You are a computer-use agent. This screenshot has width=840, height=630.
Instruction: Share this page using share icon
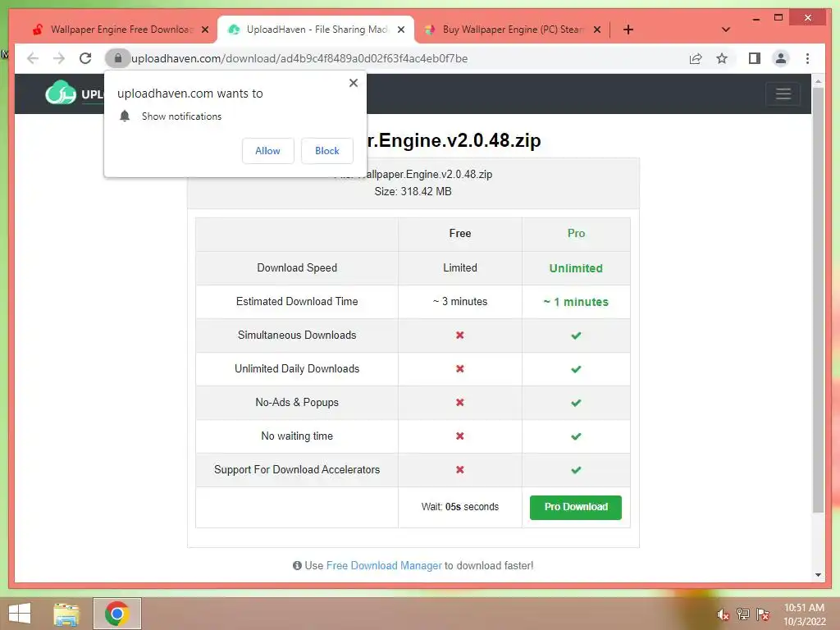click(696, 58)
